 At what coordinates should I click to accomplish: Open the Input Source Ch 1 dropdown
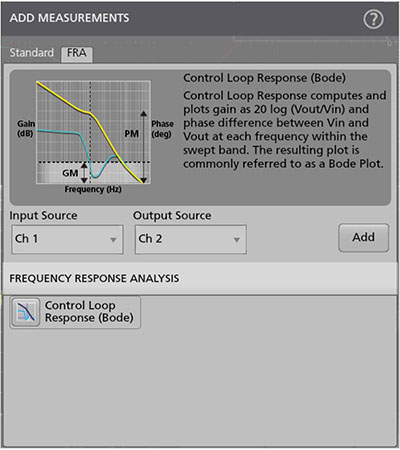[x=67, y=239]
